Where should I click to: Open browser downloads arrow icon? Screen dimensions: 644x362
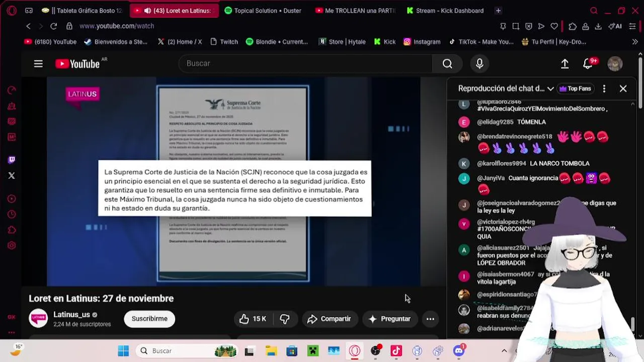point(598,26)
